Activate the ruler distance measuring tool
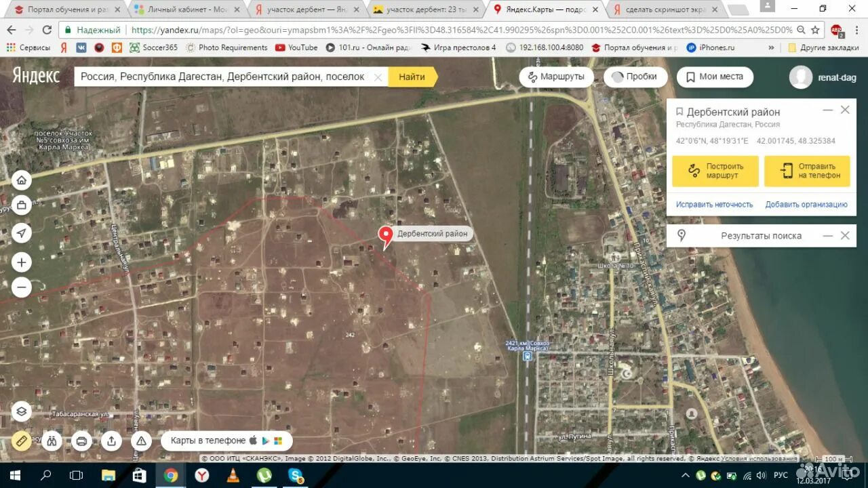Viewport: 868px width, 488px height. click(21, 441)
